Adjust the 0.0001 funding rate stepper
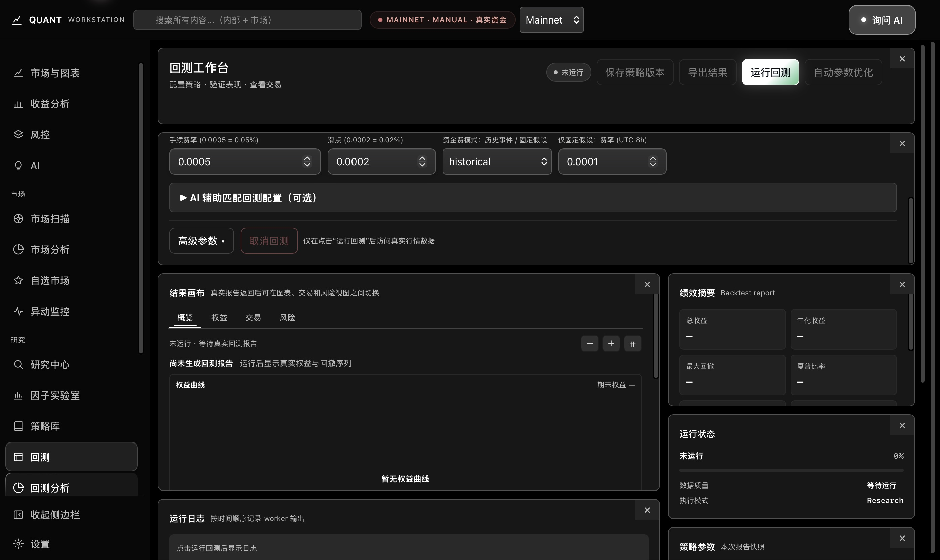The width and height of the screenshot is (940, 560). pos(653,161)
